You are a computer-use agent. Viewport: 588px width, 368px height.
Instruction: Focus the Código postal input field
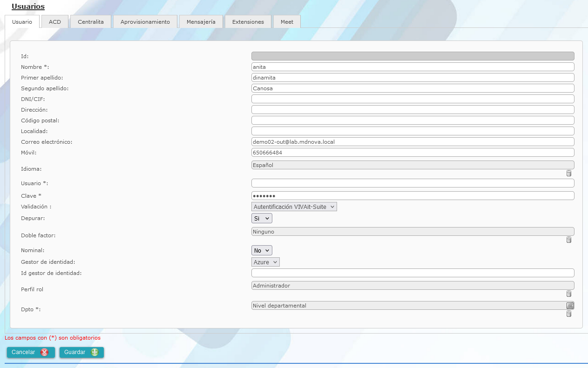click(x=412, y=120)
